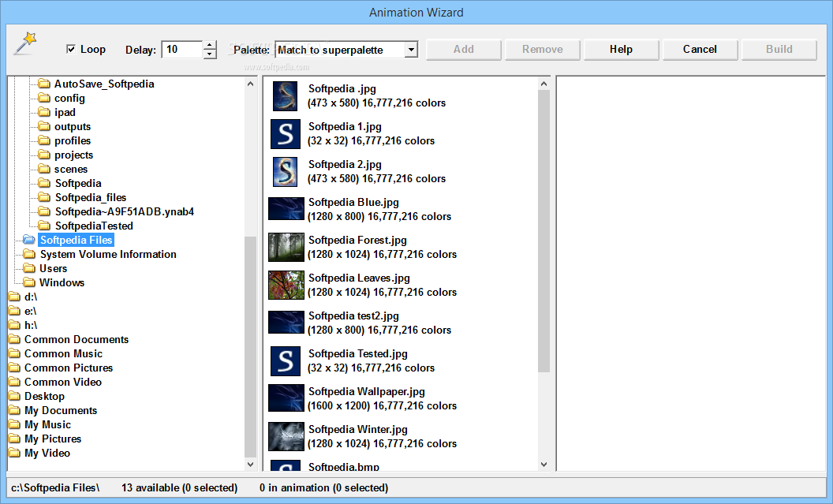Select the projects folder icon
The height and width of the screenshot is (504, 833).
point(44,155)
